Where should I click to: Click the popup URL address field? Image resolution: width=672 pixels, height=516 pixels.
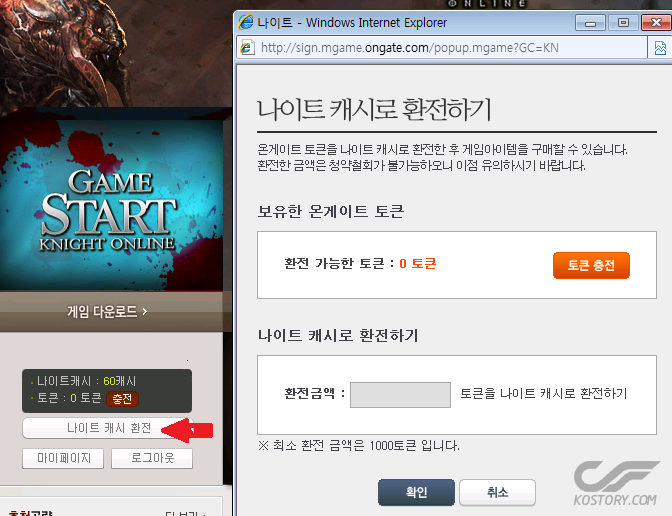pos(442,48)
